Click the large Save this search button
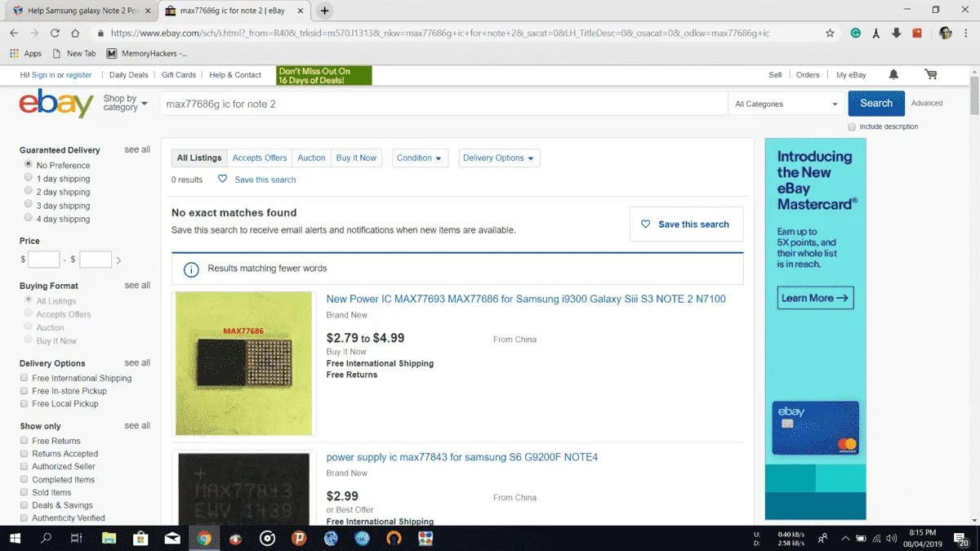This screenshot has width=980, height=551. click(x=686, y=224)
